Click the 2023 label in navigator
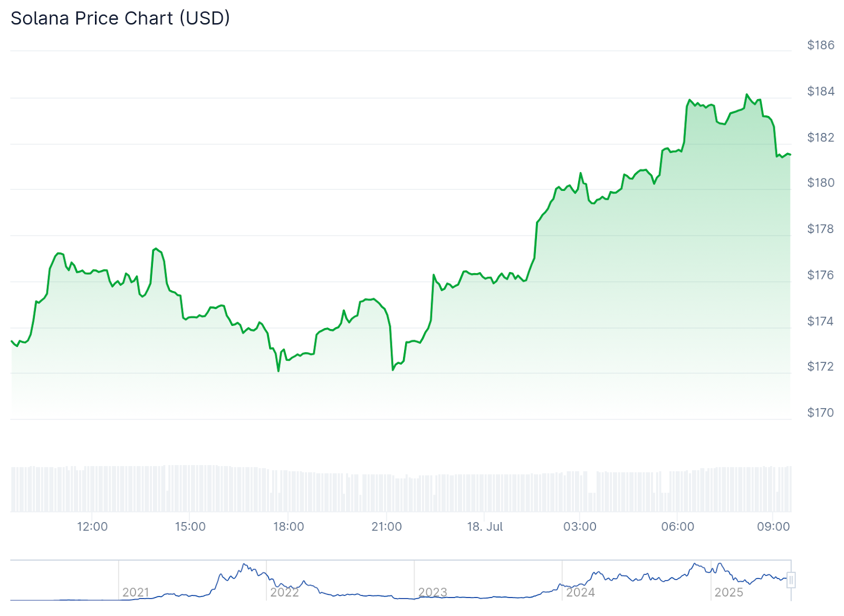Viewport: 844px width, 616px height. [433, 592]
